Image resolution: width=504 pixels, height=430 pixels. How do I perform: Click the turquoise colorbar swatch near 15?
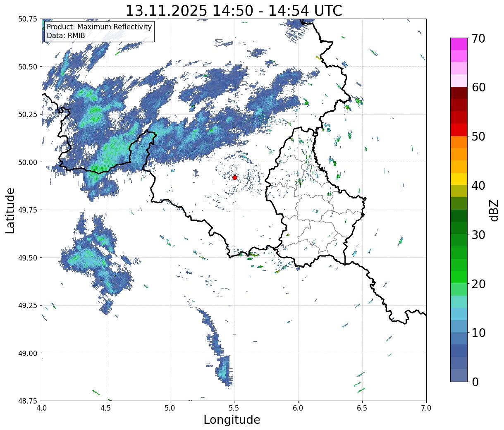(x=459, y=301)
